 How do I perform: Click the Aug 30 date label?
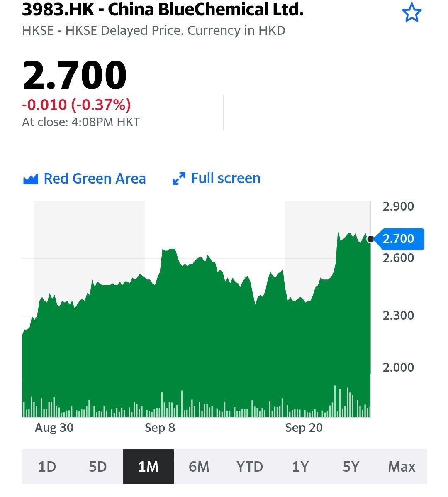(x=54, y=428)
